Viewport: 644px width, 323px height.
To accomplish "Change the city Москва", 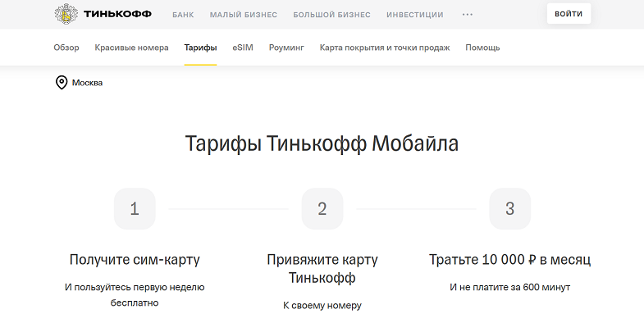I will coord(87,83).
